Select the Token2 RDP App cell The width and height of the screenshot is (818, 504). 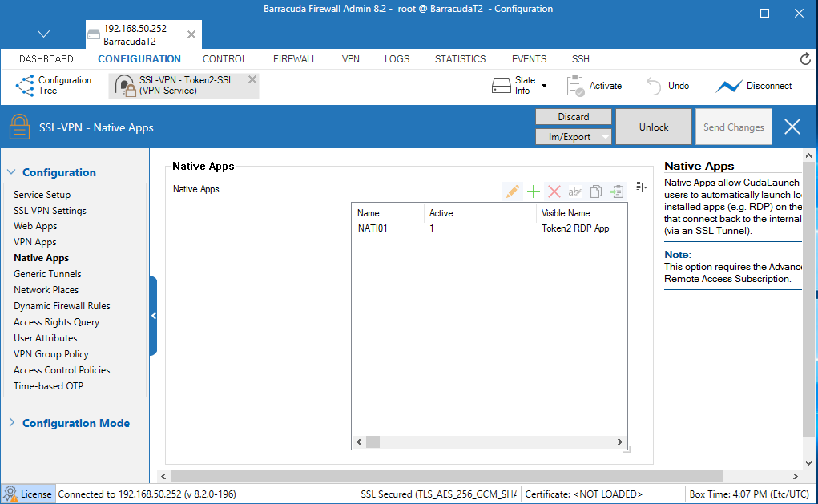(575, 228)
